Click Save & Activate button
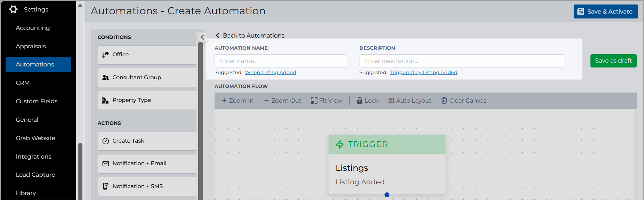644x200 pixels. (606, 11)
